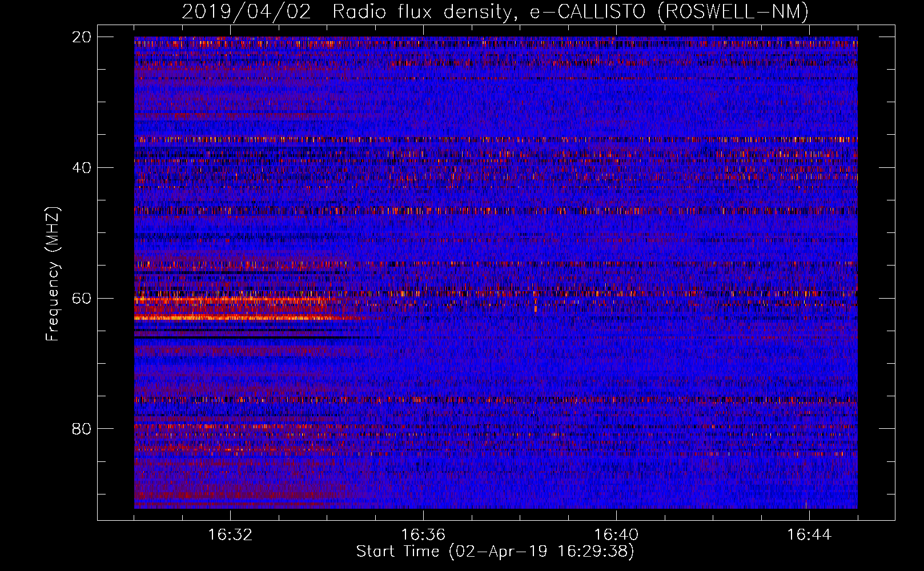Click the 16:40 time tick label
Screen dimensions: 924x571
point(616,535)
